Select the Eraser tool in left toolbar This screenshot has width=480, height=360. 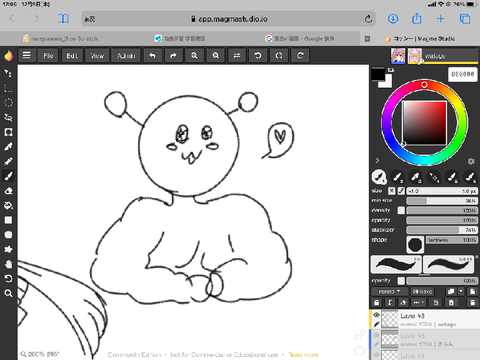8,191
